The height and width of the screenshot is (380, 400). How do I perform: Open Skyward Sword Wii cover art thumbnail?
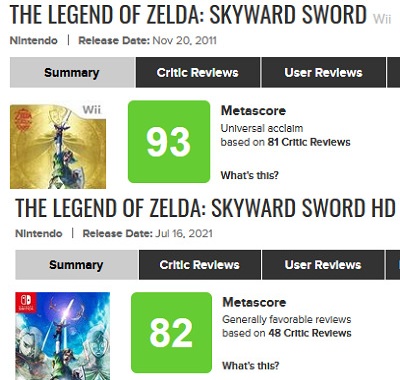(x=58, y=147)
